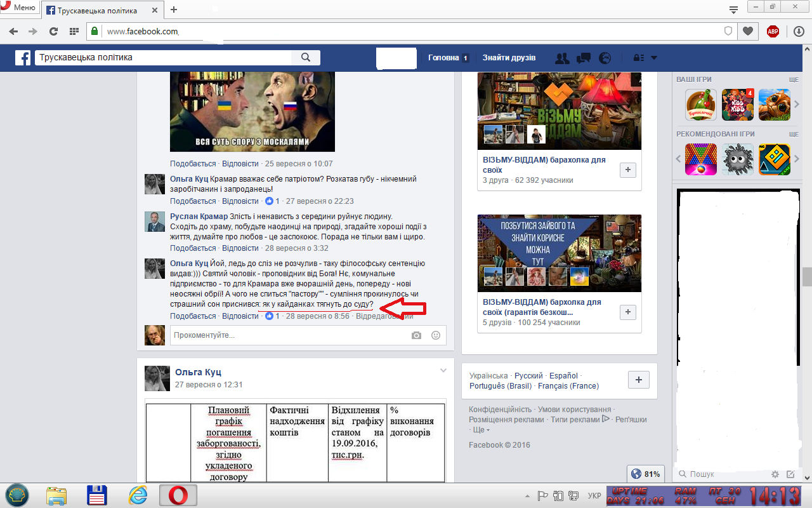Click the camera icon in comment box
This screenshot has height=508, width=812.
[416, 335]
